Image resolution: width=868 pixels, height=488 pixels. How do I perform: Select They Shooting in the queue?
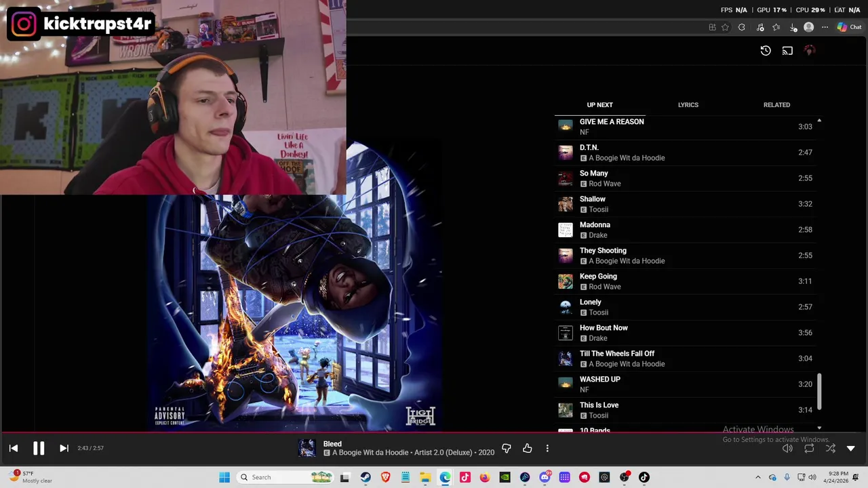[685, 256]
